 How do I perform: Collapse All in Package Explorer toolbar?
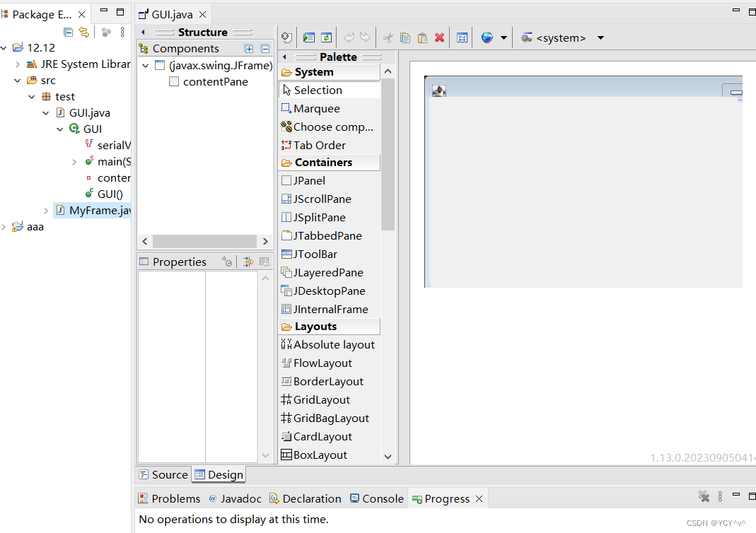pos(69,33)
